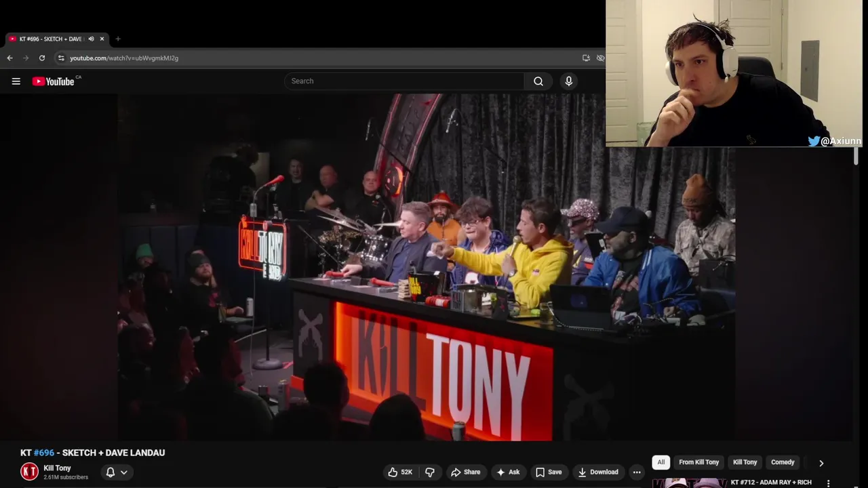Open more actions three-dot menu

[636, 472]
